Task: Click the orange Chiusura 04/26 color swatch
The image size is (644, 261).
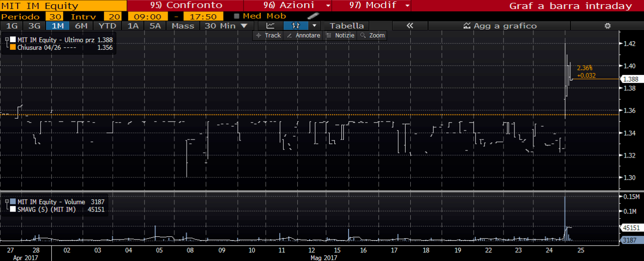Action: pyautogui.click(x=13, y=47)
